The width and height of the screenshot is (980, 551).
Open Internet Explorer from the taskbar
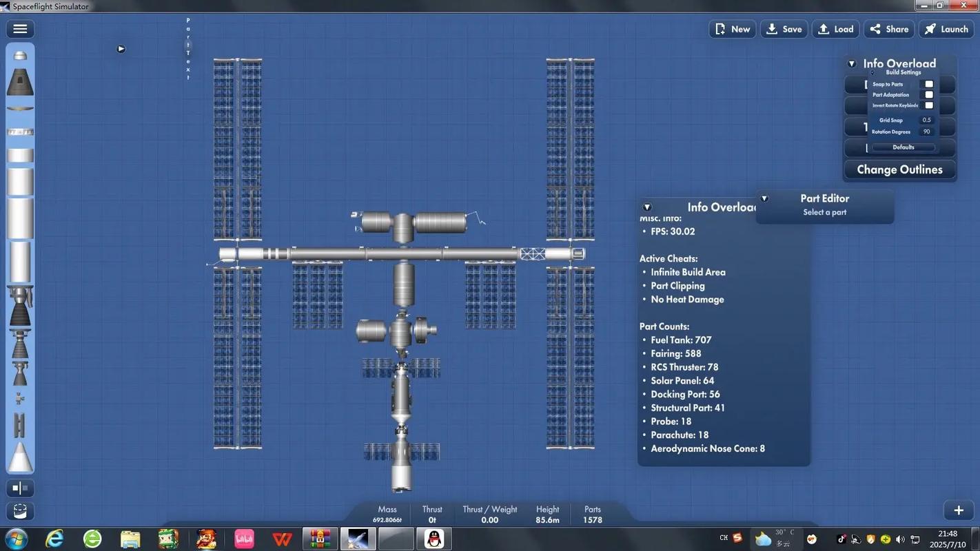tap(54, 539)
